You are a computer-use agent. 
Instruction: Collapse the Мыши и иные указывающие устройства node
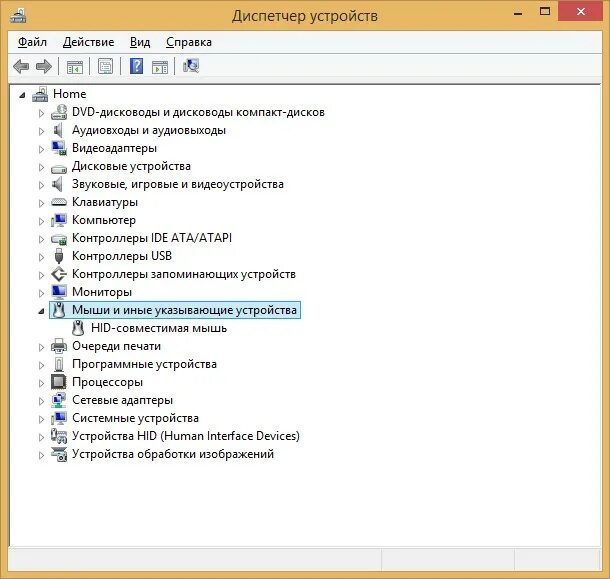pyautogui.click(x=41, y=311)
